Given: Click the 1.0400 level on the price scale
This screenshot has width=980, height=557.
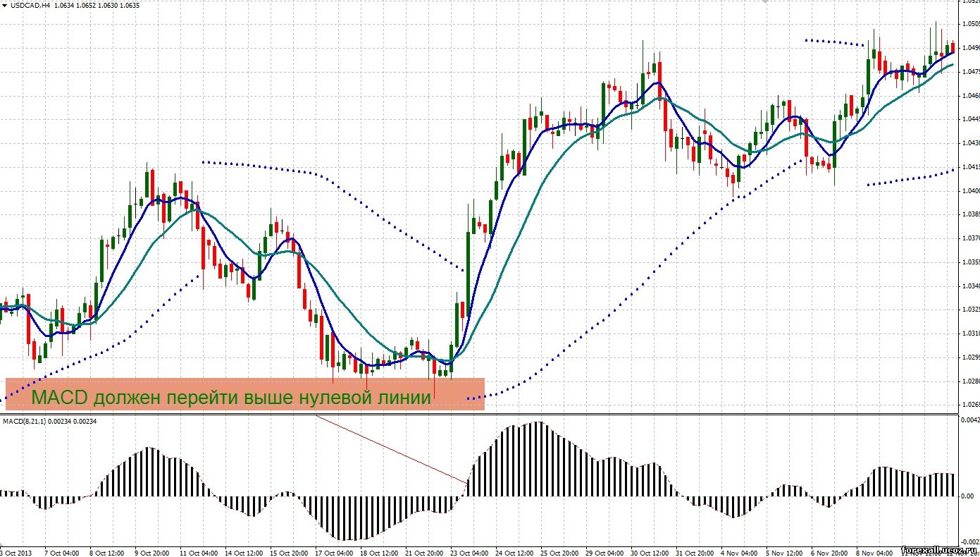Looking at the screenshot, I should 969,191.
